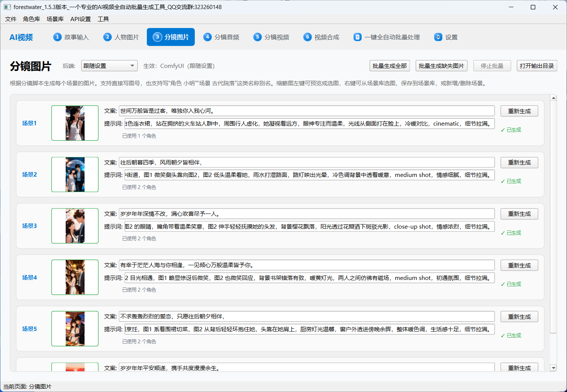Click the 场景2 文案 text field
Screen dimensions: 567x392
(307, 163)
